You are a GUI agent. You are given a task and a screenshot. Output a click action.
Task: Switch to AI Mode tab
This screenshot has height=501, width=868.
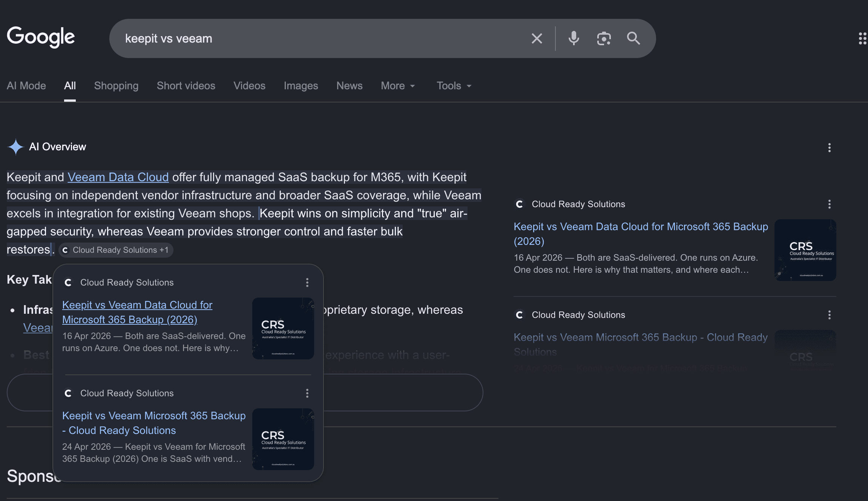[x=26, y=86]
